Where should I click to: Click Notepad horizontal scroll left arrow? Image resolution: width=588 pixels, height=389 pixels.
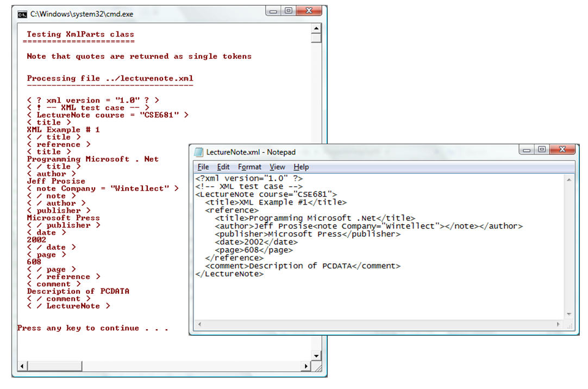click(x=199, y=324)
